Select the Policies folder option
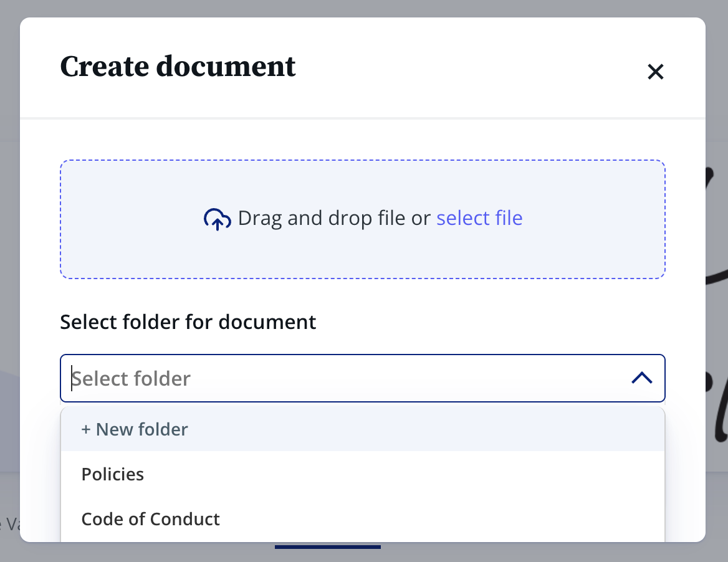This screenshot has width=728, height=562. [x=113, y=474]
